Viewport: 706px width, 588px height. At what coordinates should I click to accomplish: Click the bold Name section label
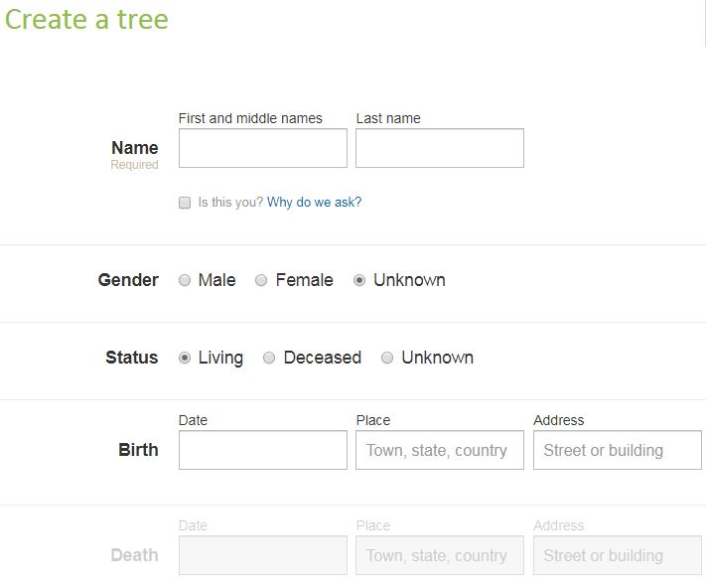pos(135,148)
